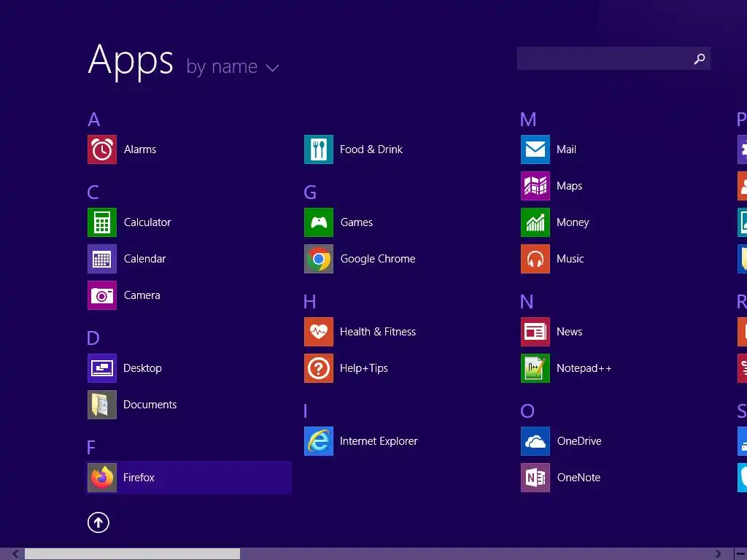The height and width of the screenshot is (560, 747).
Task: Click the 'Calculator' text label
Action: pos(147,222)
